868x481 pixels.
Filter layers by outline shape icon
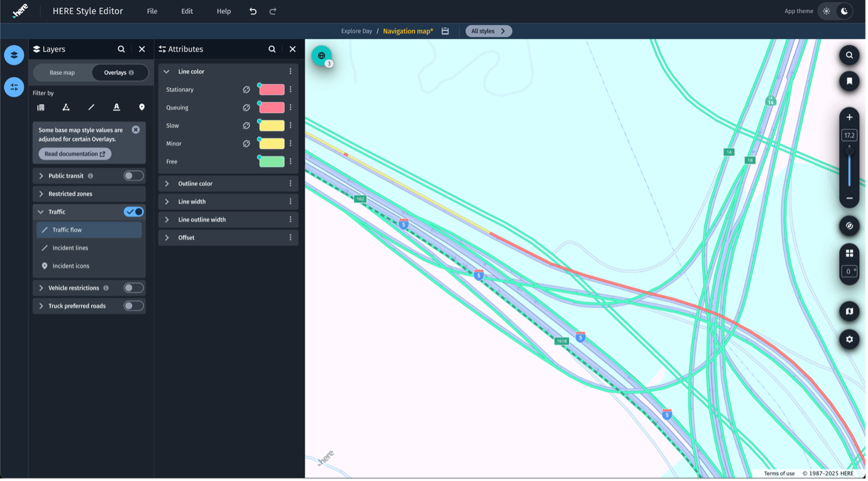66,107
